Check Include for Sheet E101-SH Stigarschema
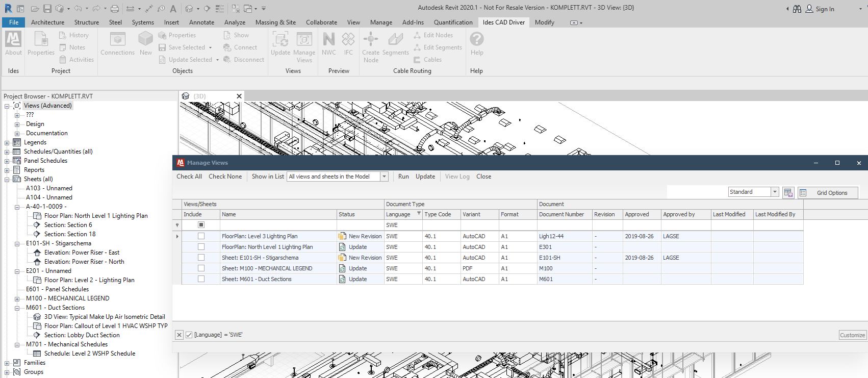Screen dimensions: 868x378 point(201,258)
